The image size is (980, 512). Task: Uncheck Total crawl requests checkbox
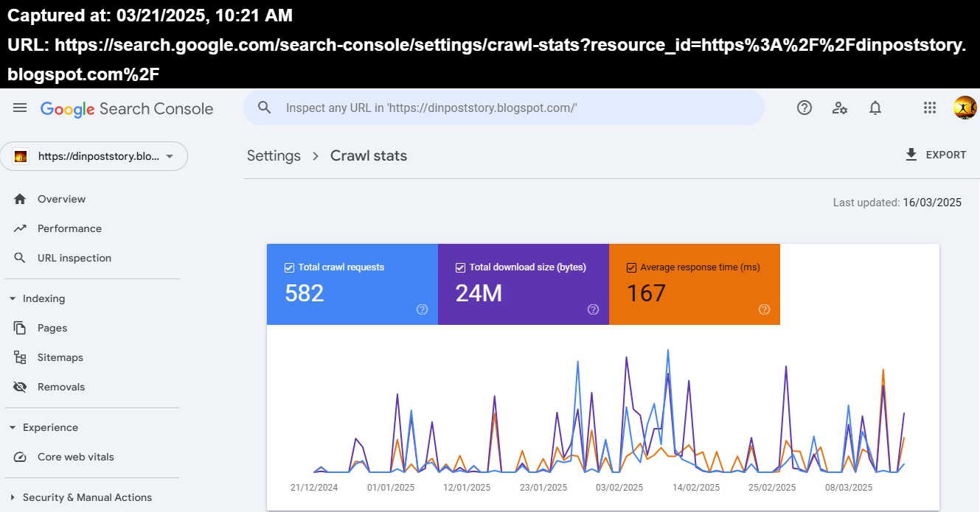click(289, 267)
